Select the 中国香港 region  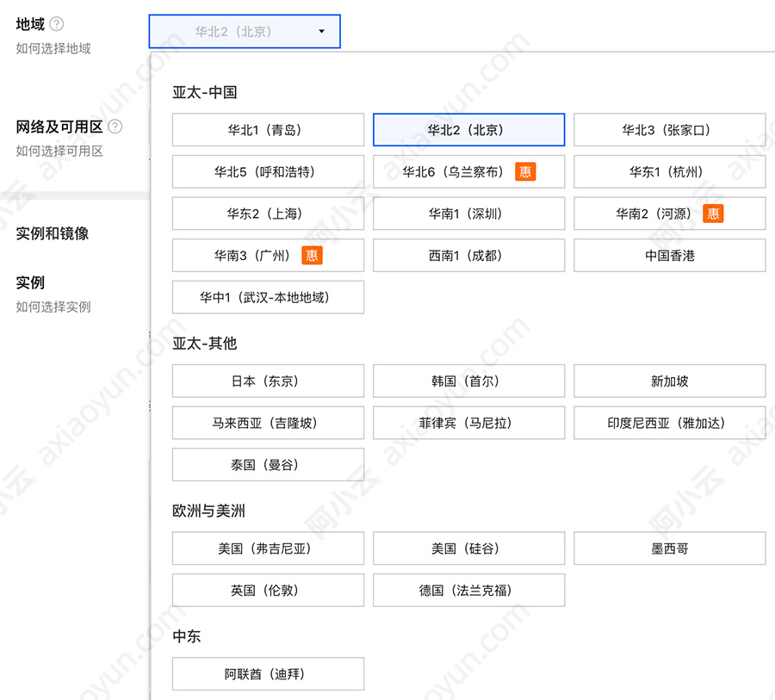click(669, 255)
